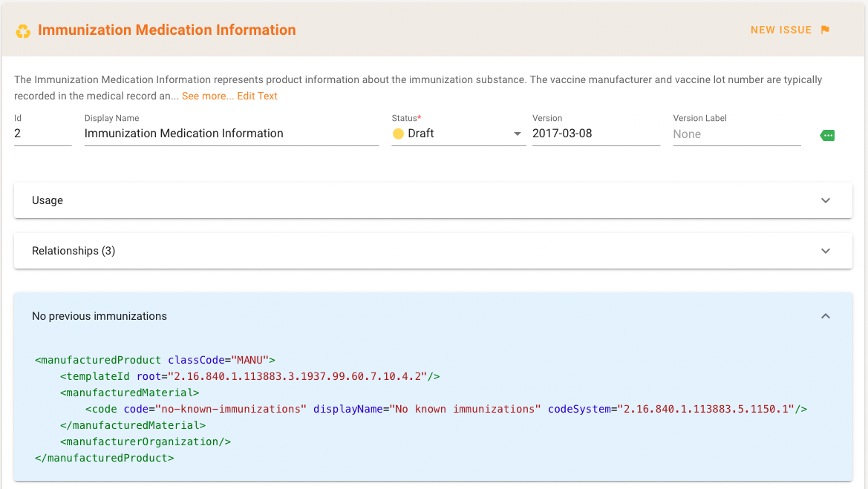Viewport: 868px width, 489px height.
Task: Click the Edit Text link
Action: click(257, 96)
